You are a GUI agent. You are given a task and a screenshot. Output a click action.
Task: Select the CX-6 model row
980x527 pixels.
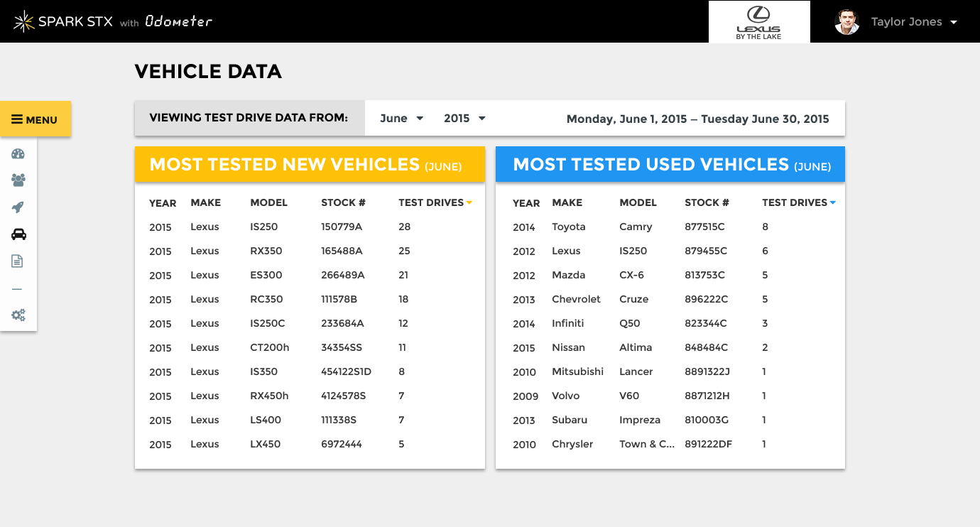click(631, 275)
